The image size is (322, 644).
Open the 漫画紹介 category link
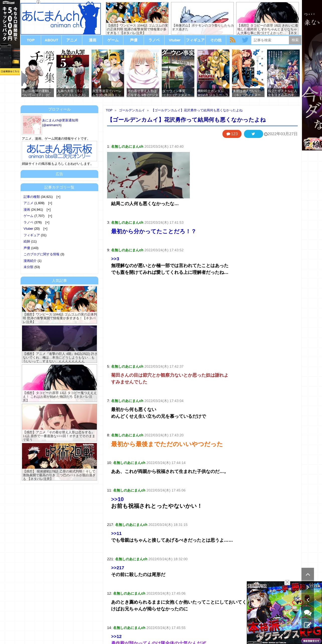click(x=30, y=261)
